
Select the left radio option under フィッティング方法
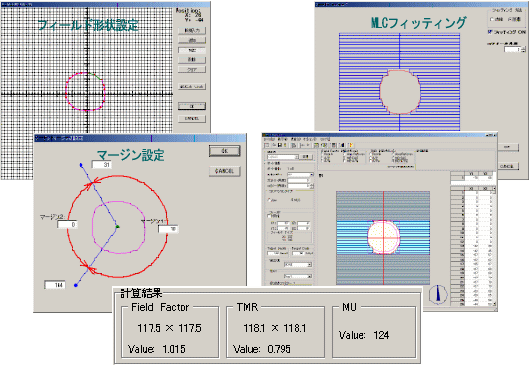[x=492, y=20]
